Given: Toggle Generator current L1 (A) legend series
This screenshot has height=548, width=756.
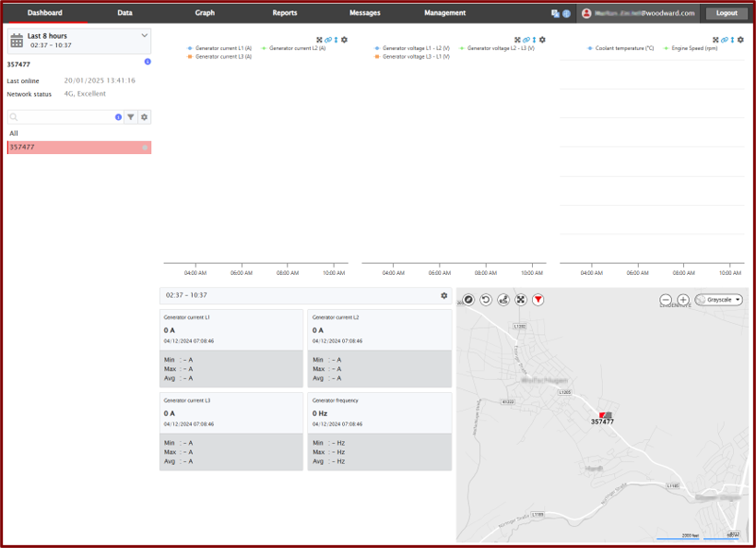Looking at the screenshot, I should tap(219, 48).
